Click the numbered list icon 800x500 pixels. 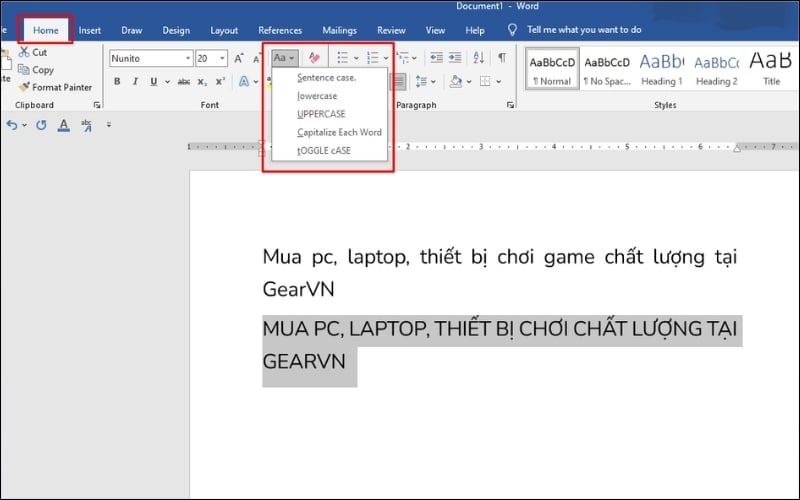pyautogui.click(x=373, y=58)
